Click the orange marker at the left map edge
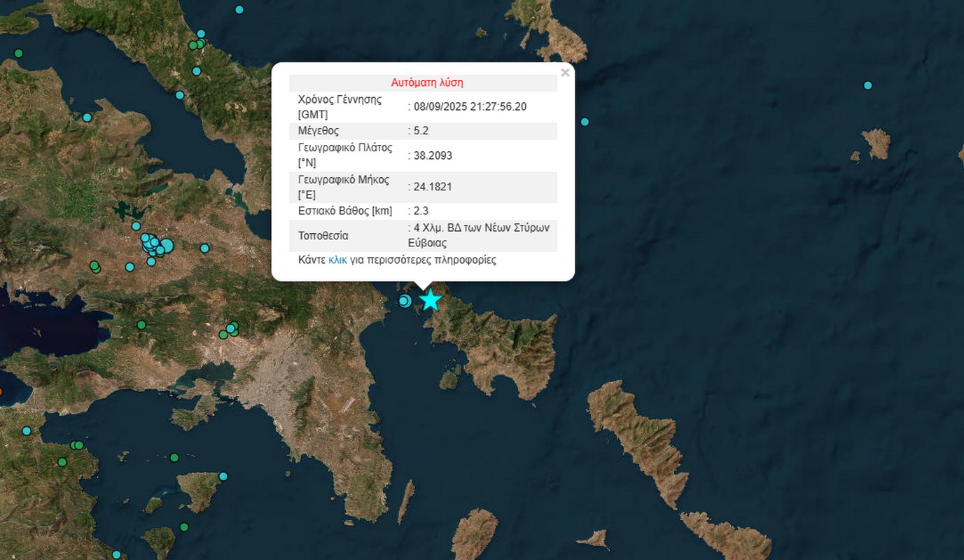 pyautogui.click(x=1, y=392)
